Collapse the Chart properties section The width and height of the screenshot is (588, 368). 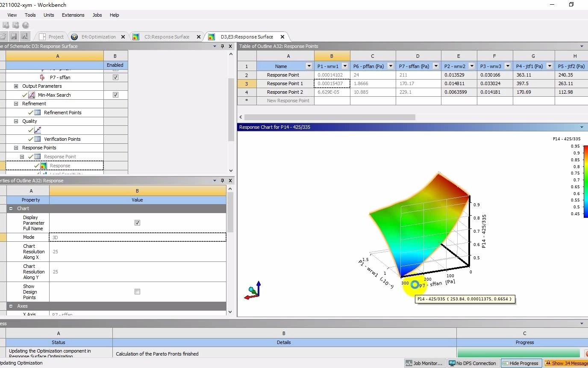[x=11, y=208]
